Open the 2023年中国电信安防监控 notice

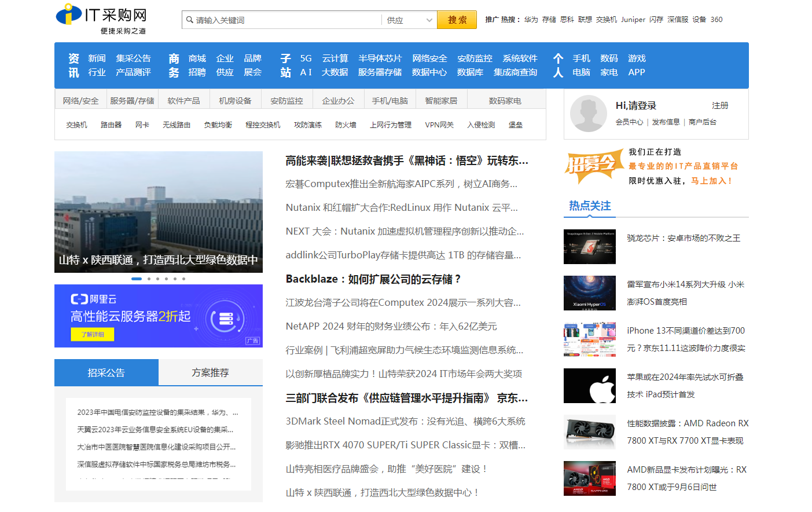coord(158,412)
